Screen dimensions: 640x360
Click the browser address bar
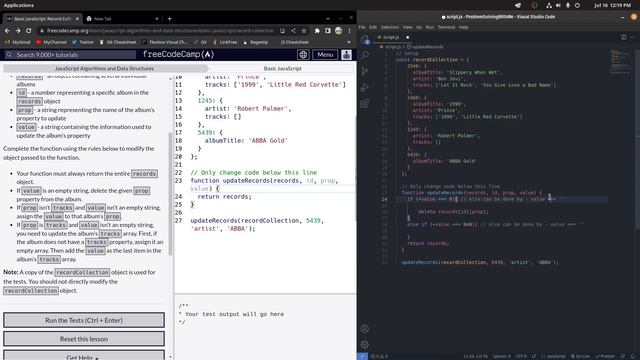tap(159, 31)
